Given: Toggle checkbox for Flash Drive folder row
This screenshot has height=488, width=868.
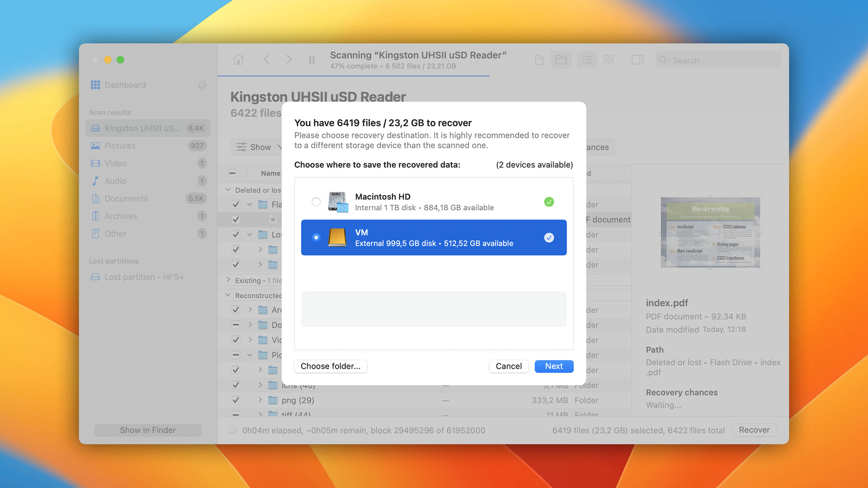Looking at the screenshot, I should click(x=236, y=204).
